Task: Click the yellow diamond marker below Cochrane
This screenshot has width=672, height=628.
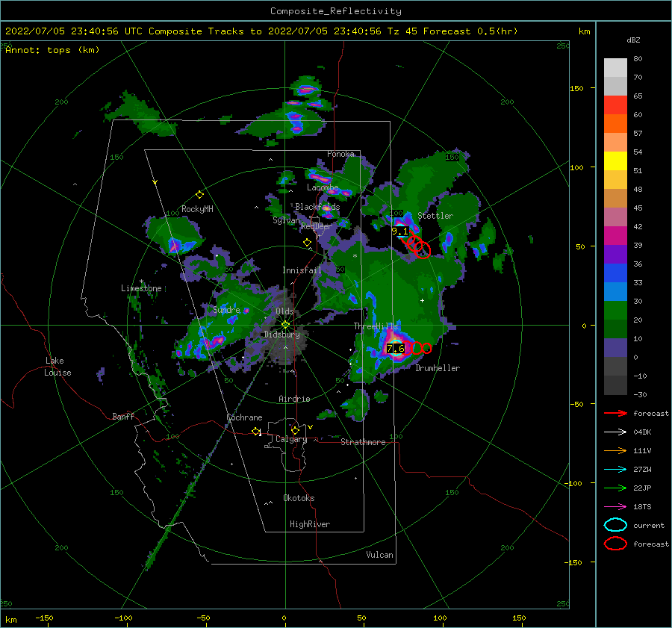Action: 256,431
